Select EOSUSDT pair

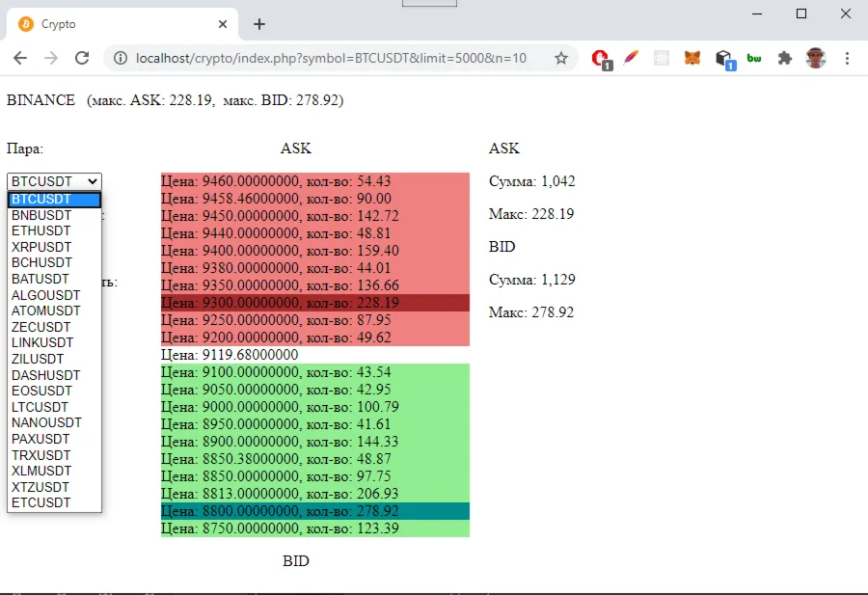(x=54, y=391)
